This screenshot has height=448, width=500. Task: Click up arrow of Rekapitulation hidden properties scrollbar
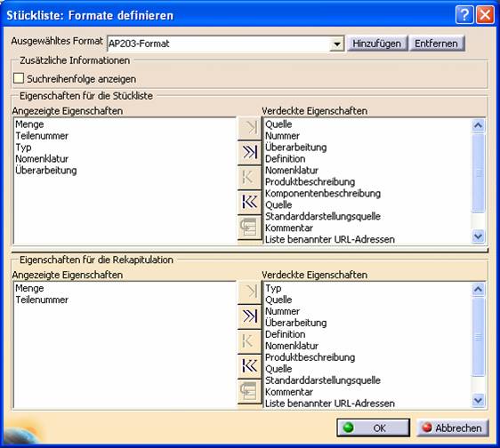[x=478, y=289]
